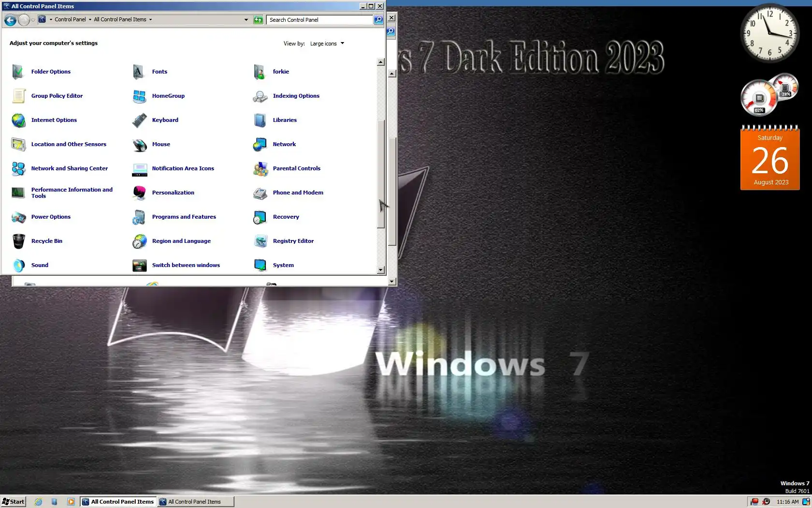The height and width of the screenshot is (508, 812).
Task: Open the Internet Options globe icon
Action: [18, 120]
